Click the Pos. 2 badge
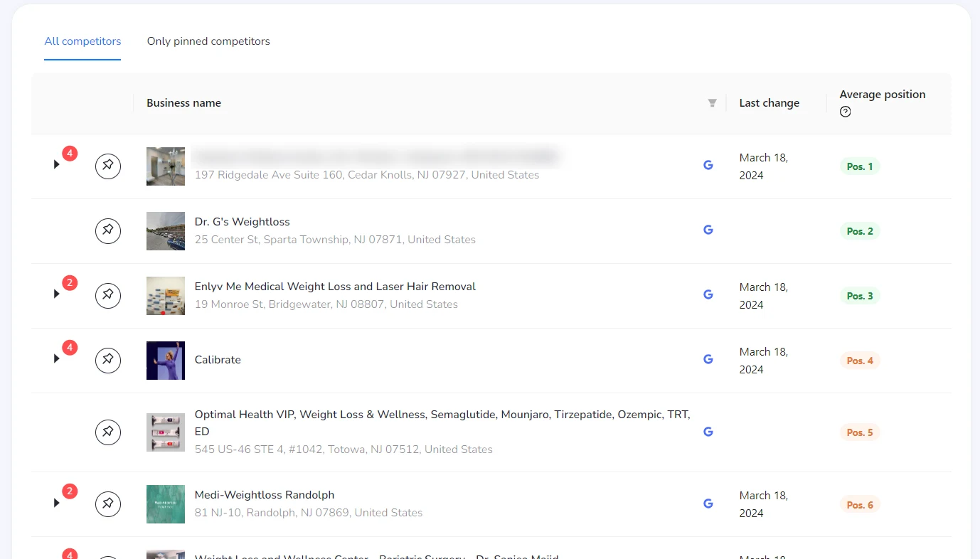 click(x=860, y=231)
